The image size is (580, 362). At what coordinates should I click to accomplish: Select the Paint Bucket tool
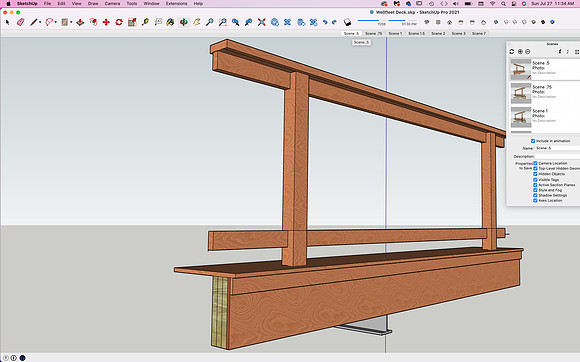tap(170, 23)
